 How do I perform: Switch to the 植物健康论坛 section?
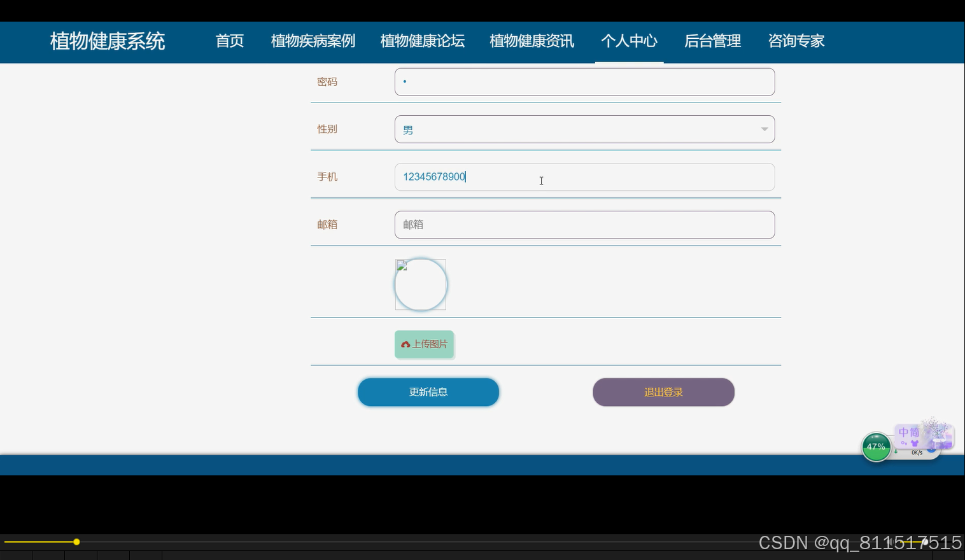tap(422, 41)
